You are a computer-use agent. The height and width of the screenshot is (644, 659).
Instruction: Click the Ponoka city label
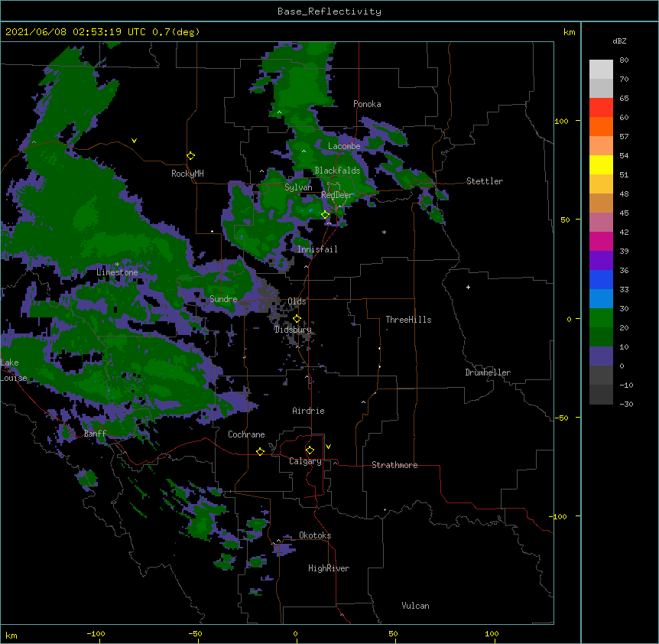pyautogui.click(x=367, y=104)
